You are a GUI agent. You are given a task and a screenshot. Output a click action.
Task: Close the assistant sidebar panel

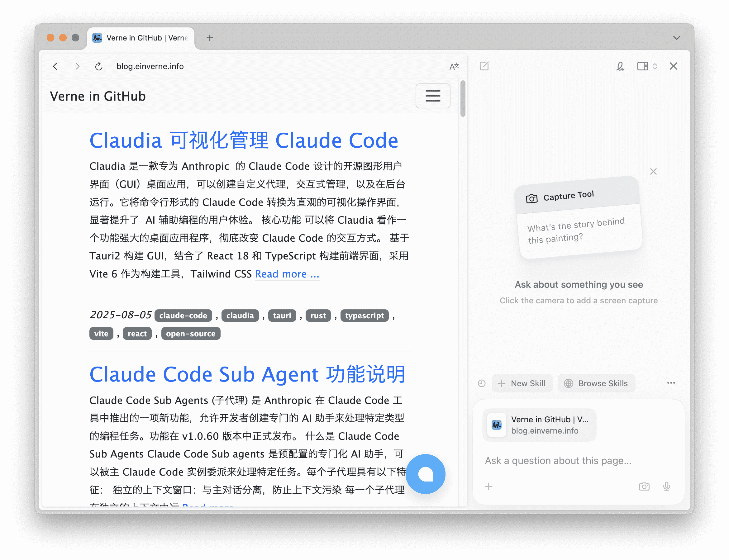(673, 66)
